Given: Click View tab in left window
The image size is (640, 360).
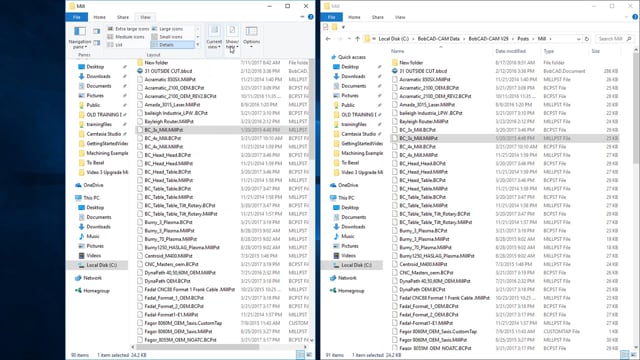Looking at the screenshot, I should pyautogui.click(x=145, y=17).
